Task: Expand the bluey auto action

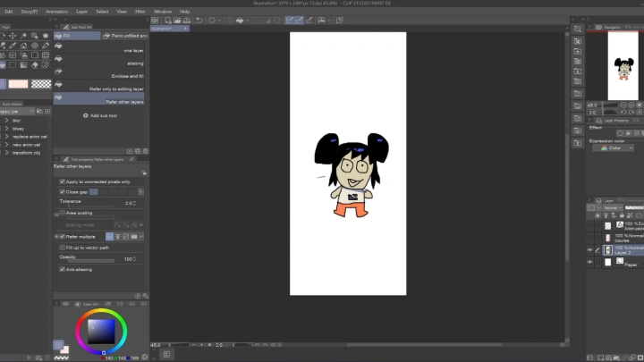Action: tap(6, 129)
